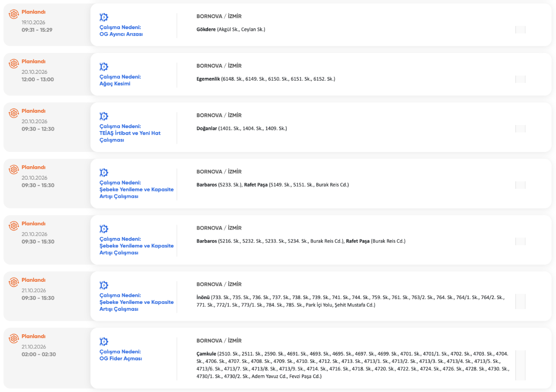
Task: Click 'Planlandı' label above 19.10.2026
Action: pos(33,12)
